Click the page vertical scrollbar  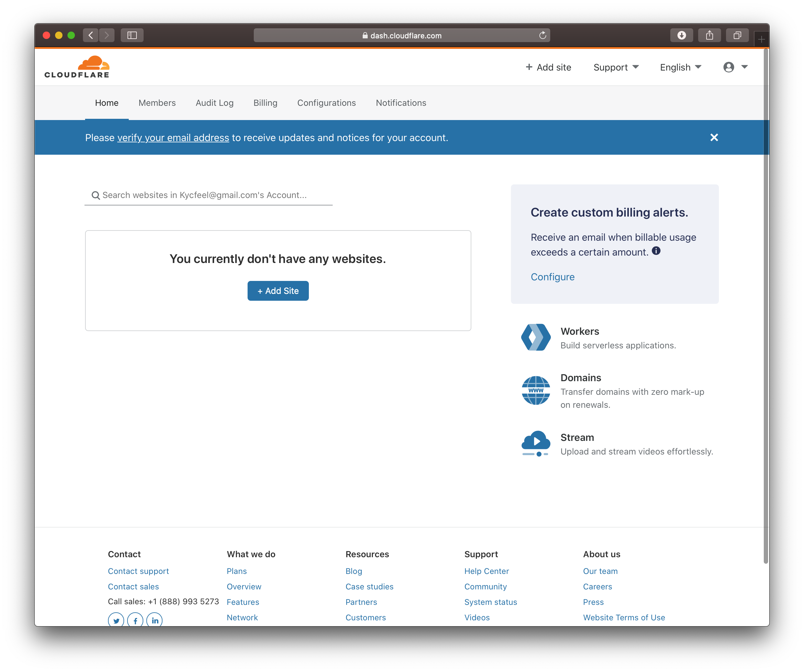click(x=766, y=306)
